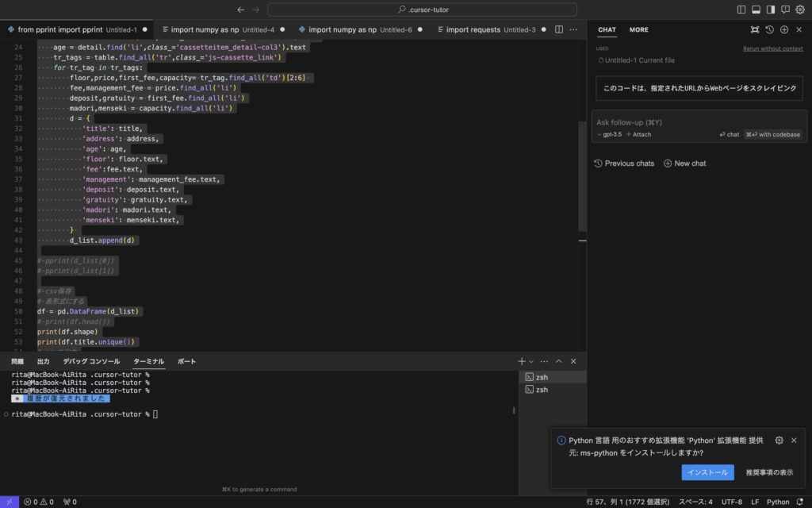Viewport: 812px width, 508px height.
Task: Click unsaved dot on Untitled-3 tab
Action: [543, 29]
